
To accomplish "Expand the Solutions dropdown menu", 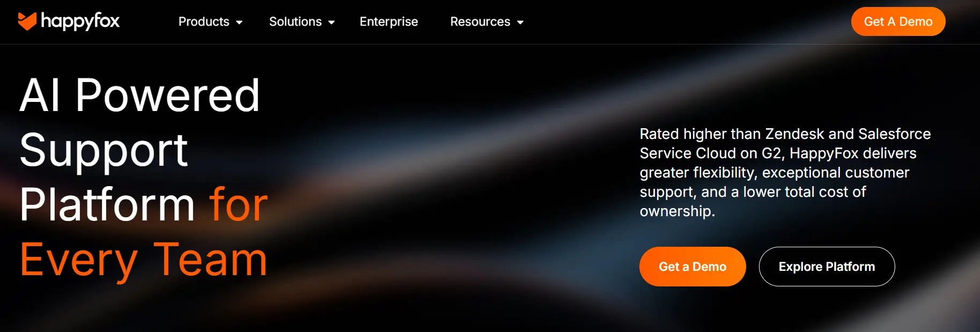I will (302, 21).
